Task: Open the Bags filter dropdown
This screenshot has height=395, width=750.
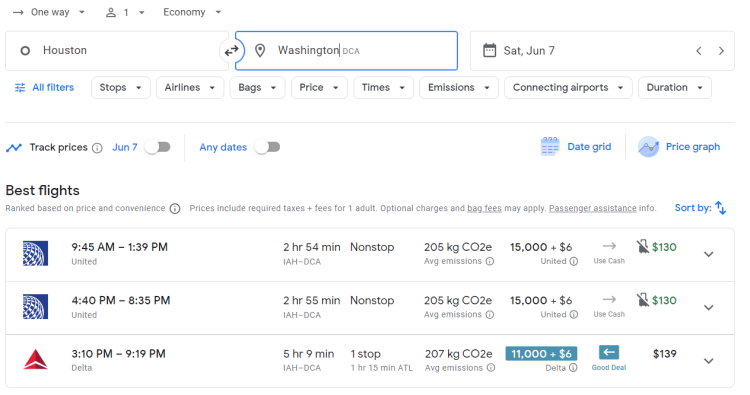Action: pos(257,88)
